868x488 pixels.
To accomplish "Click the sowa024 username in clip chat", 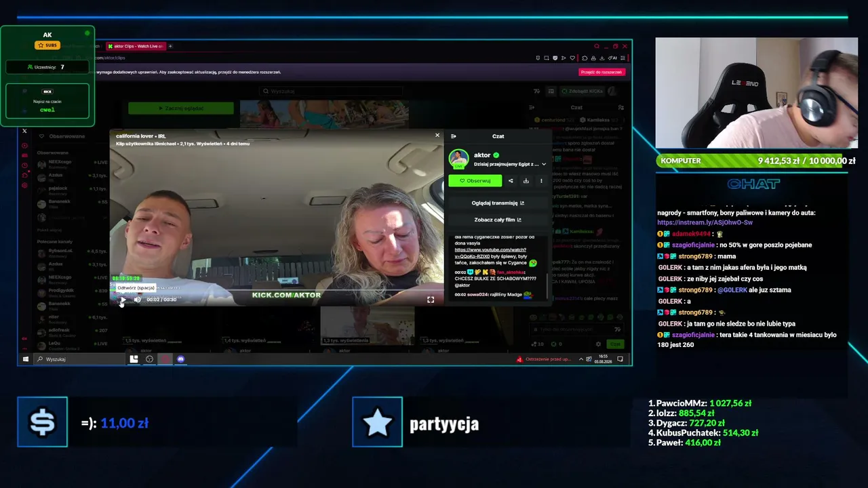I will pos(477,295).
